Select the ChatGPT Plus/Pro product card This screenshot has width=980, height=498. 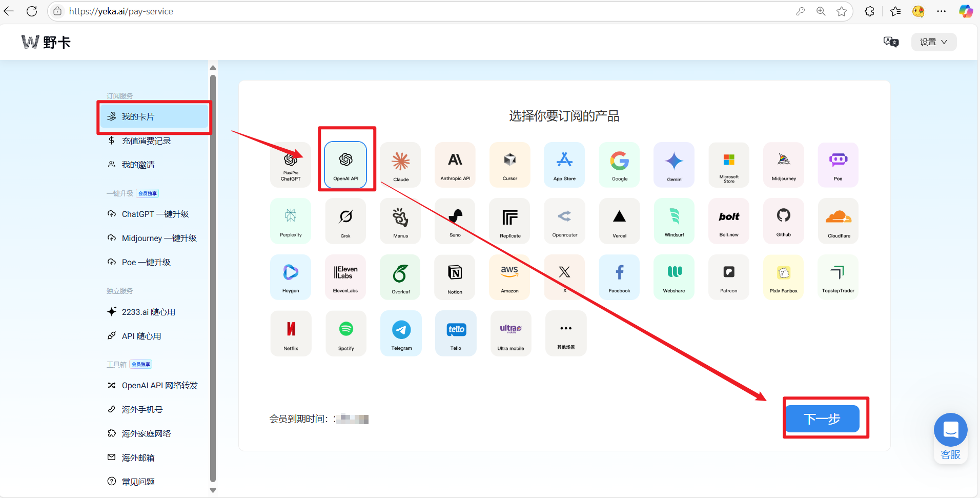[x=291, y=165]
